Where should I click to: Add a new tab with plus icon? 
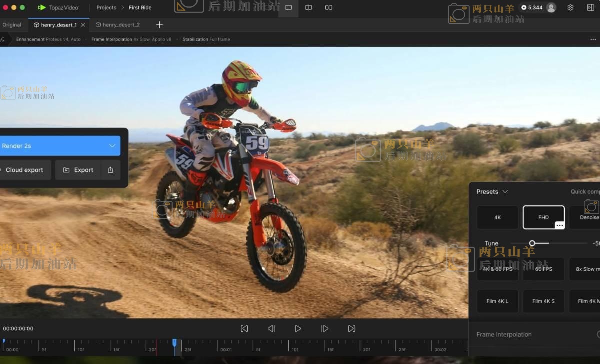pyautogui.click(x=159, y=25)
